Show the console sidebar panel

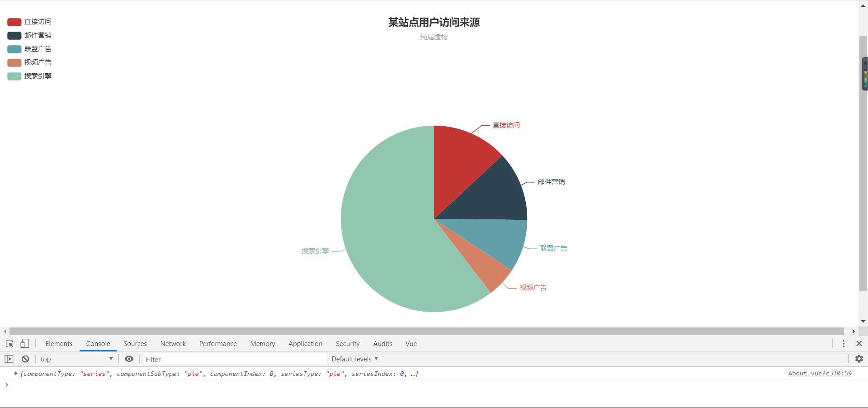pos(9,359)
